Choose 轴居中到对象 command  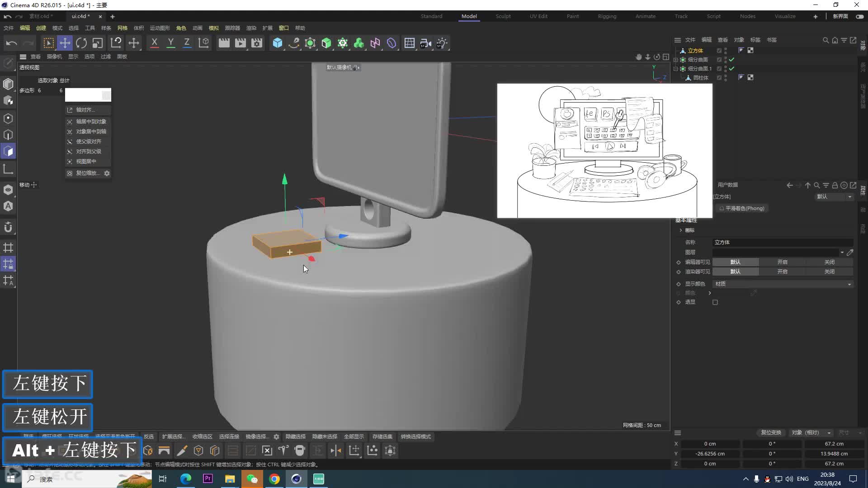(88, 122)
